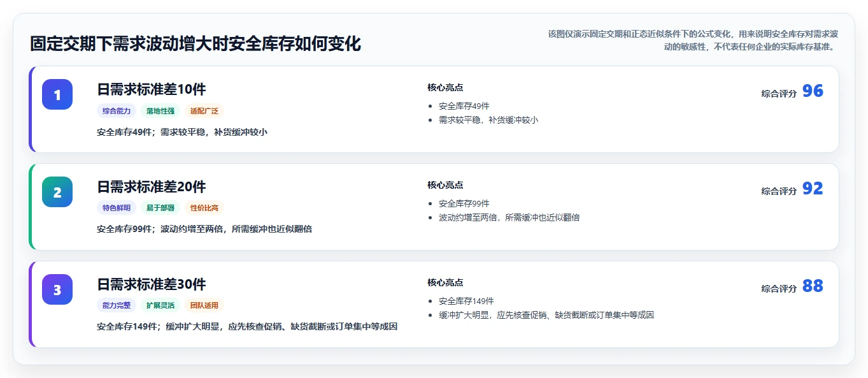868x378 pixels.
Task: Click the 适配广泛 tag
Action: coord(204,111)
